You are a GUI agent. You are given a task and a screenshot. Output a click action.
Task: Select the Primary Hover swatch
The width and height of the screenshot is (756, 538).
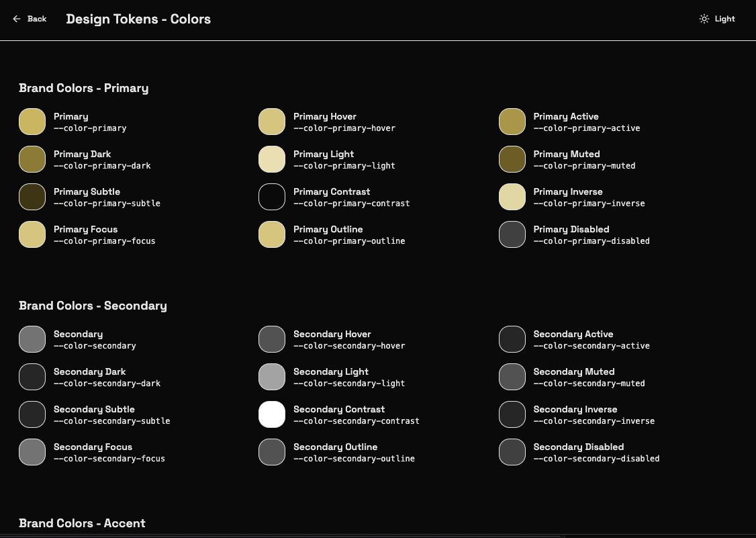[272, 122]
